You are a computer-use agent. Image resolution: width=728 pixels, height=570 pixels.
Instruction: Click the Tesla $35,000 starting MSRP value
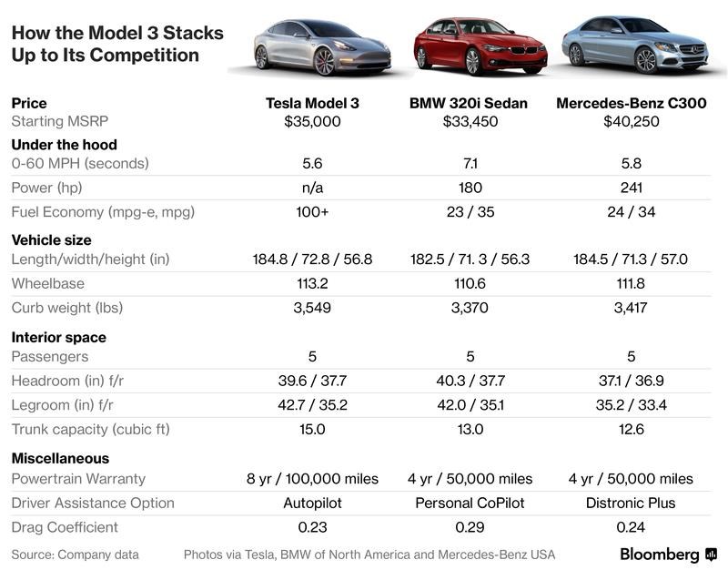312,121
